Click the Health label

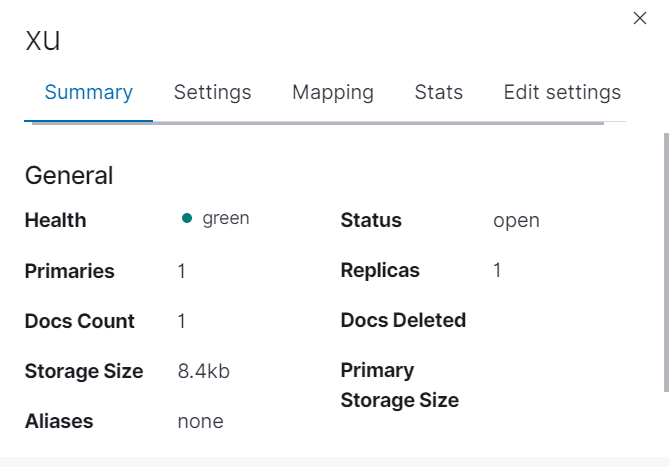(55, 220)
